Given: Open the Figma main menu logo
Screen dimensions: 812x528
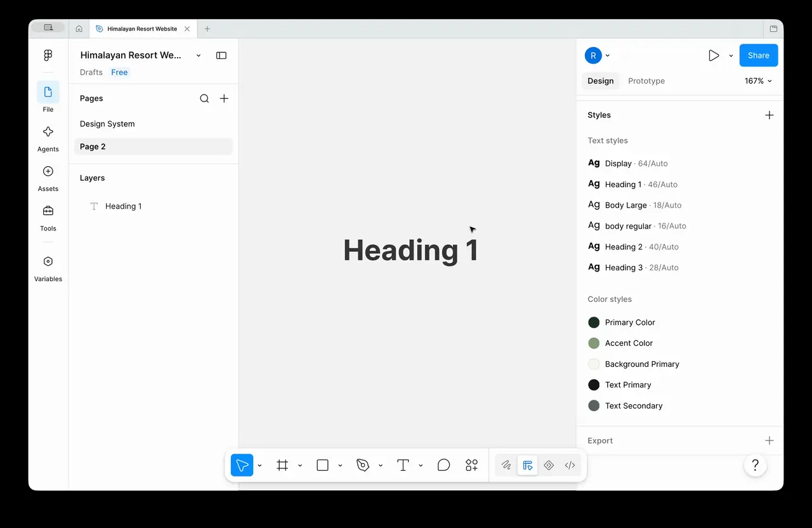Looking at the screenshot, I should (48, 55).
